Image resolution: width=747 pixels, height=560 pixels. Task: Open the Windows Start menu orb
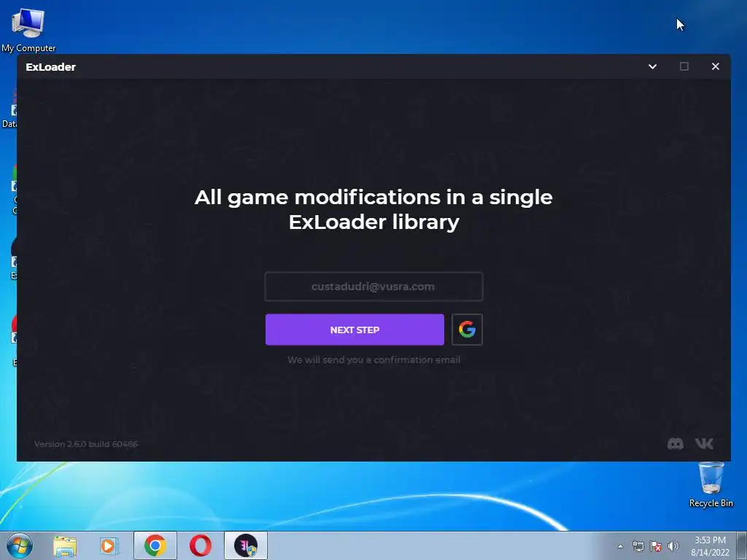click(20, 545)
